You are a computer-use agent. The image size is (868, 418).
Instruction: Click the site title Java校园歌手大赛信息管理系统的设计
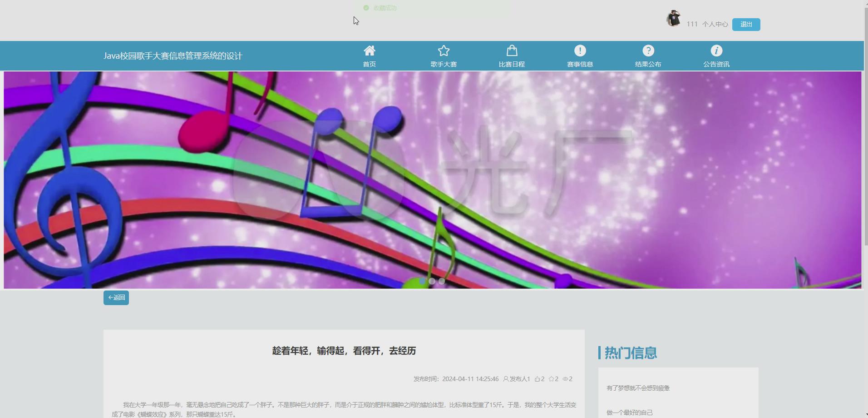(x=173, y=56)
